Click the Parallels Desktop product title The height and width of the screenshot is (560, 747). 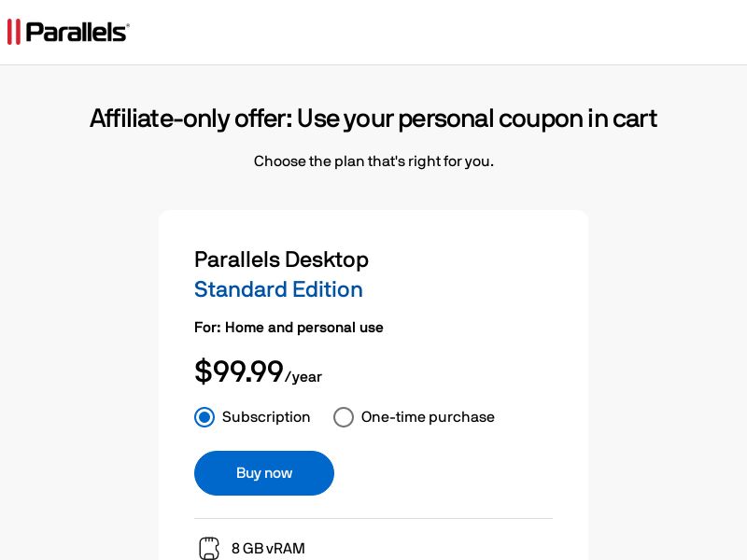281,259
